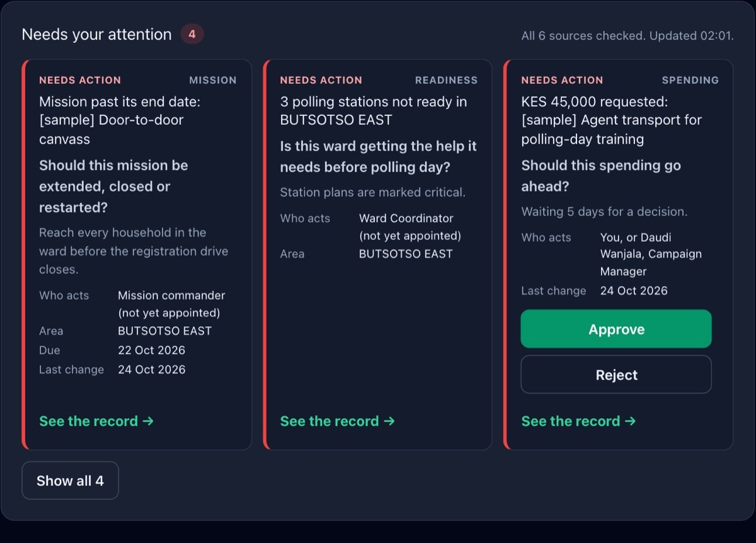The width and height of the screenshot is (756, 543).
Task: Click Reach every household description text
Action: point(134,251)
